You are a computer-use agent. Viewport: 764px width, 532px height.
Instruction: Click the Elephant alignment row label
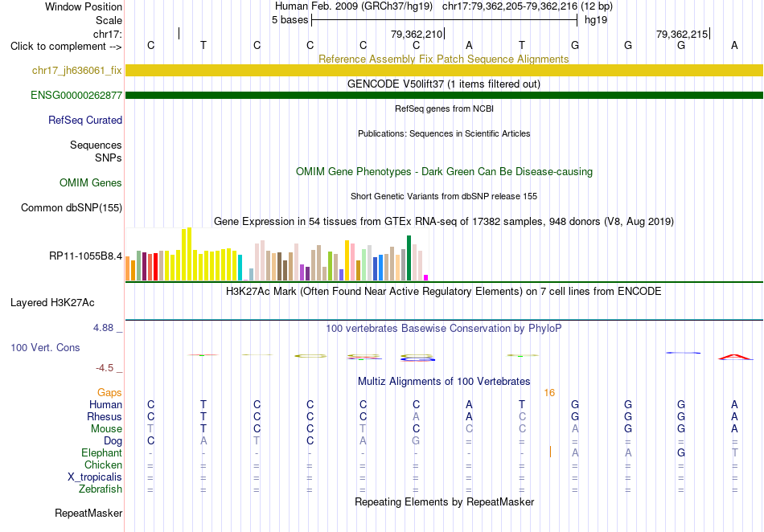click(x=102, y=452)
